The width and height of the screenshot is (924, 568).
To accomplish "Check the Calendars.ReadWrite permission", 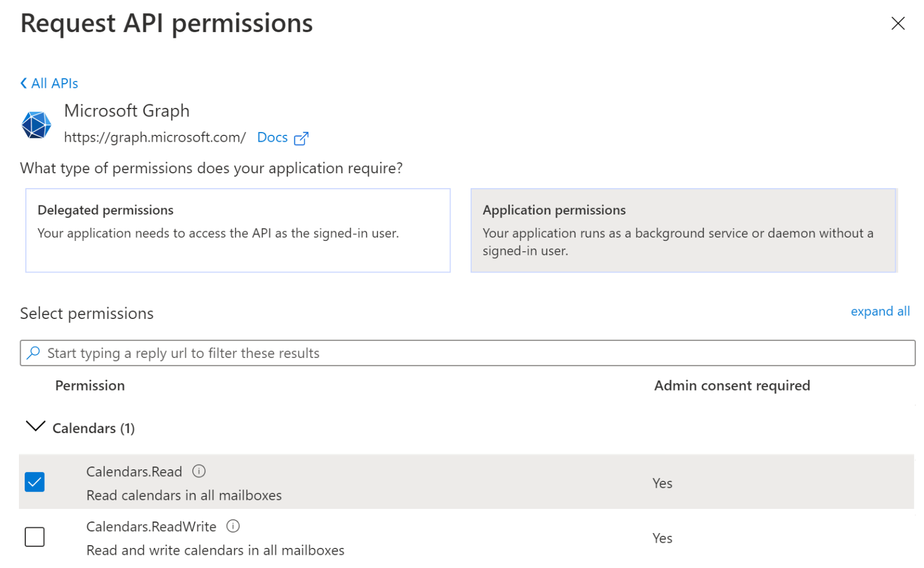I will [x=34, y=536].
